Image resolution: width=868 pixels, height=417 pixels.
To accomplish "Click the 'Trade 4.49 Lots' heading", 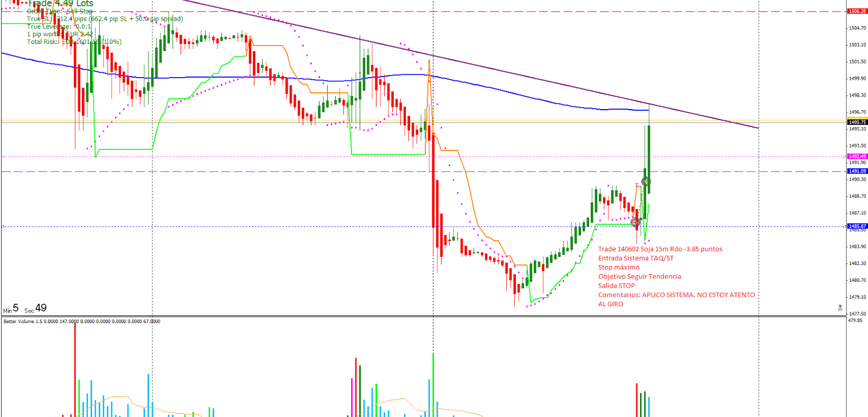I will click(60, 4).
